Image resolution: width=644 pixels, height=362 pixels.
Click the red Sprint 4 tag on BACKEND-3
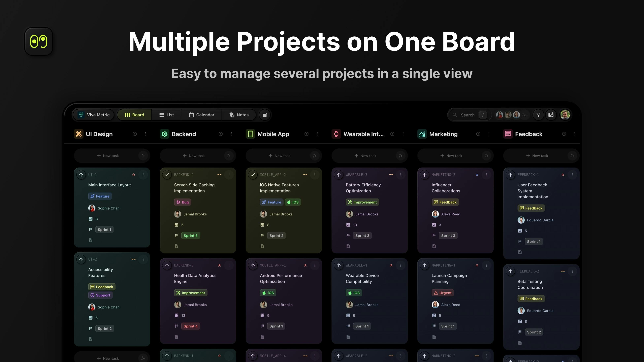click(191, 326)
